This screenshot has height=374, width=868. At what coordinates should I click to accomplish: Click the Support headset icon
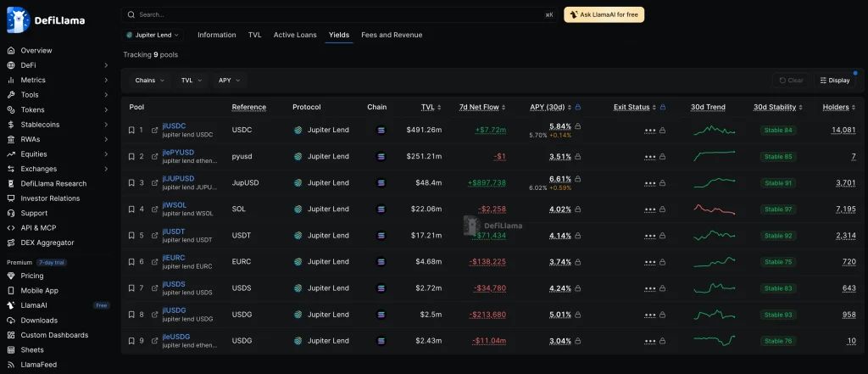[x=10, y=214]
